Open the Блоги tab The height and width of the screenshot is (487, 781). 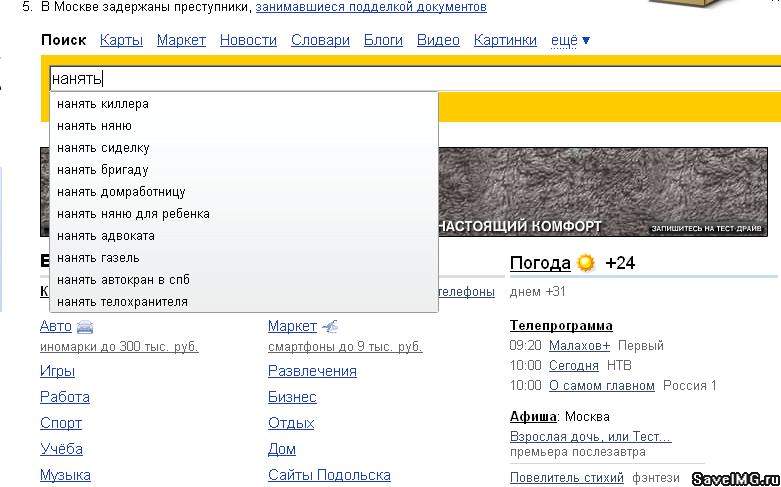coord(383,40)
